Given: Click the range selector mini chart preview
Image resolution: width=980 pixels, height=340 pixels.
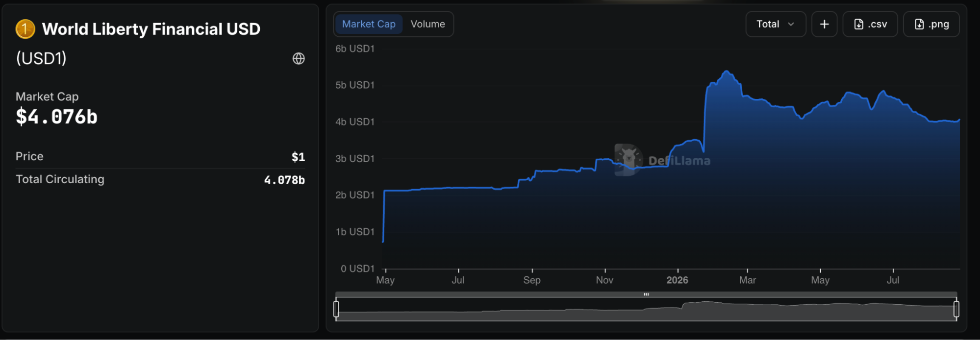Looking at the screenshot, I should 646,310.
